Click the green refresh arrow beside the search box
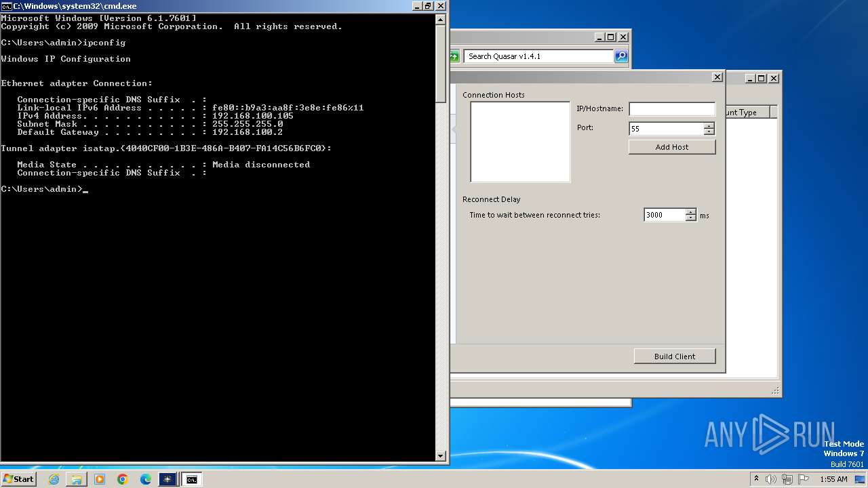 point(454,56)
